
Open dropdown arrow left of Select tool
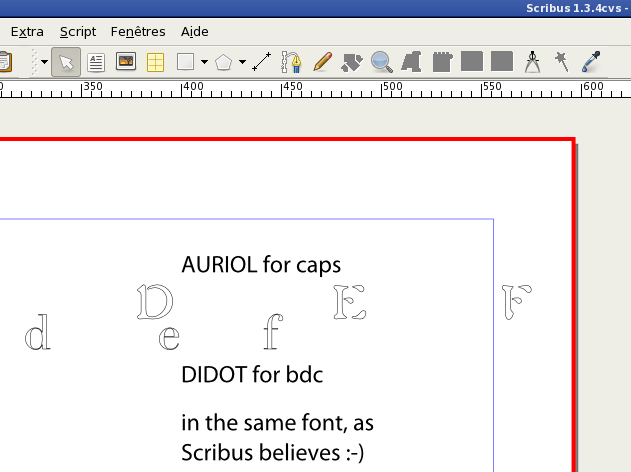[44, 62]
